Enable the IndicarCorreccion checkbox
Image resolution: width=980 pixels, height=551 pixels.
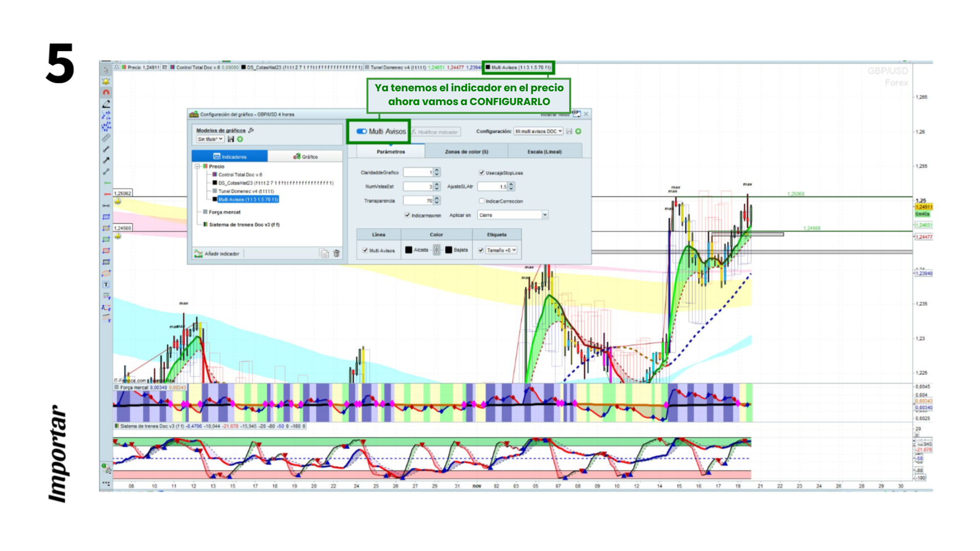(481, 201)
